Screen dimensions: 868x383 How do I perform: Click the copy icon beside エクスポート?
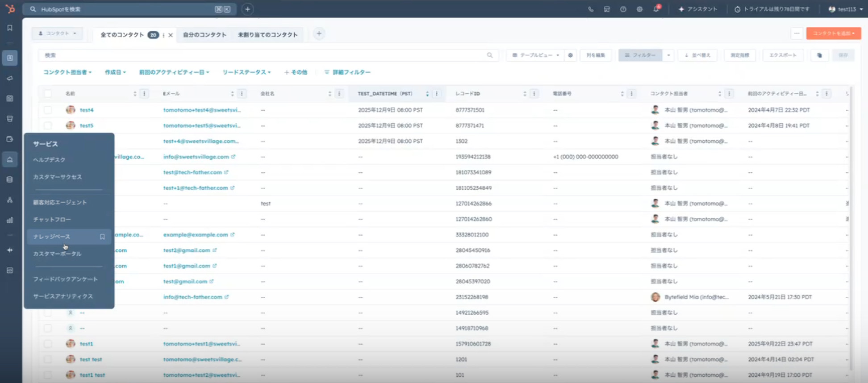click(x=819, y=55)
